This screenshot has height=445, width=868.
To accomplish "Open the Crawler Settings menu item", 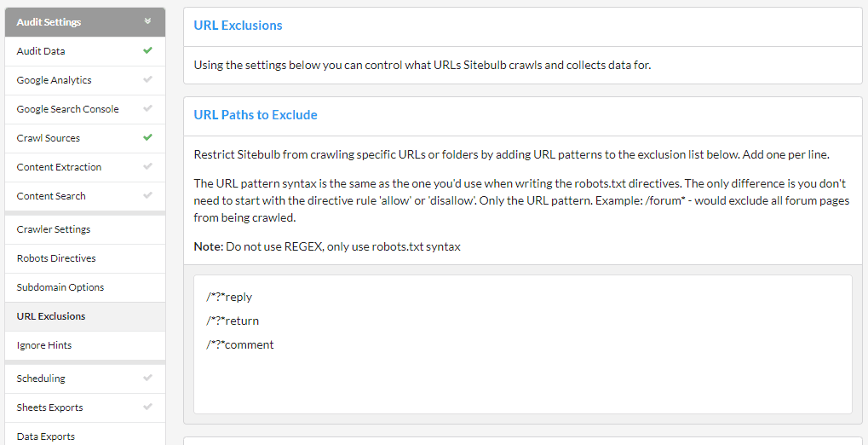I will point(54,229).
